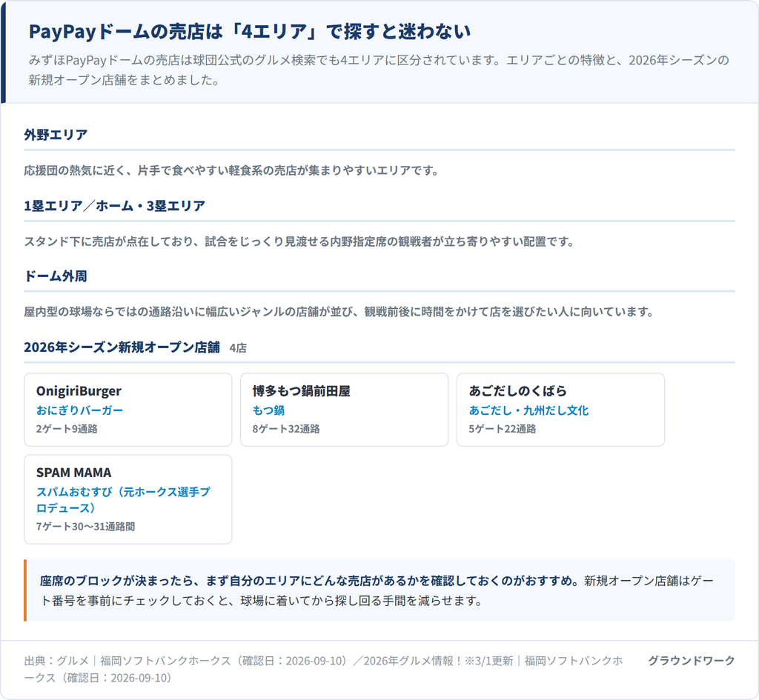The image size is (759, 700).
Task: Click the グラウンドワーク footer label
Action: click(692, 660)
